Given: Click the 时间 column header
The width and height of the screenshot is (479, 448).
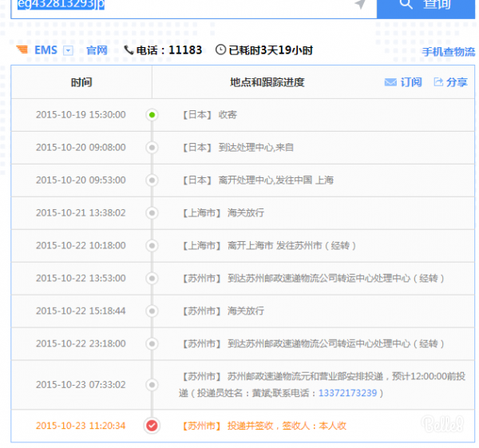Looking at the screenshot, I should click(x=81, y=82).
